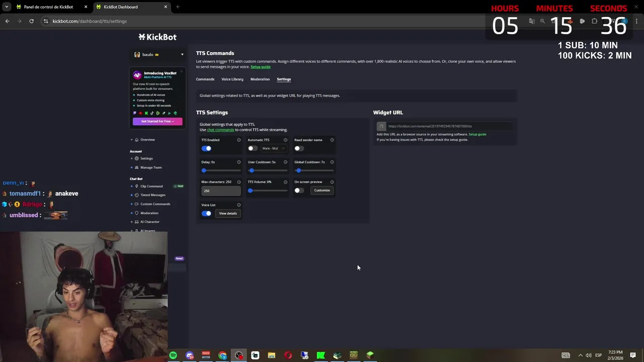Close the VoxBot promo card
The height and width of the screenshot is (362, 644).
coord(182,71)
